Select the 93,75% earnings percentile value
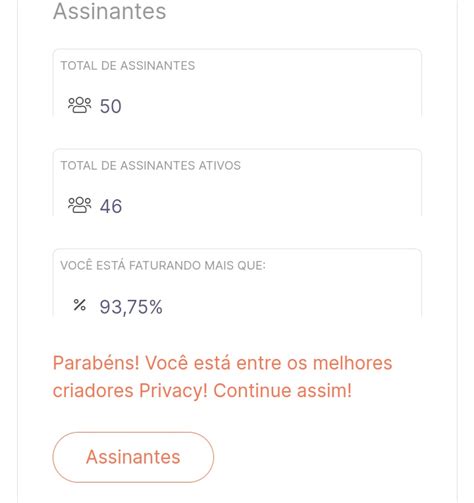This screenshot has width=474, height=503. (x=131, y=307)
